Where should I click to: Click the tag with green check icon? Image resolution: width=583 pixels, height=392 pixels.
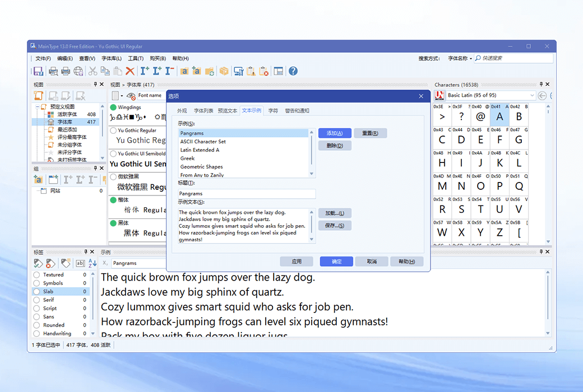[x=38, y=263]
